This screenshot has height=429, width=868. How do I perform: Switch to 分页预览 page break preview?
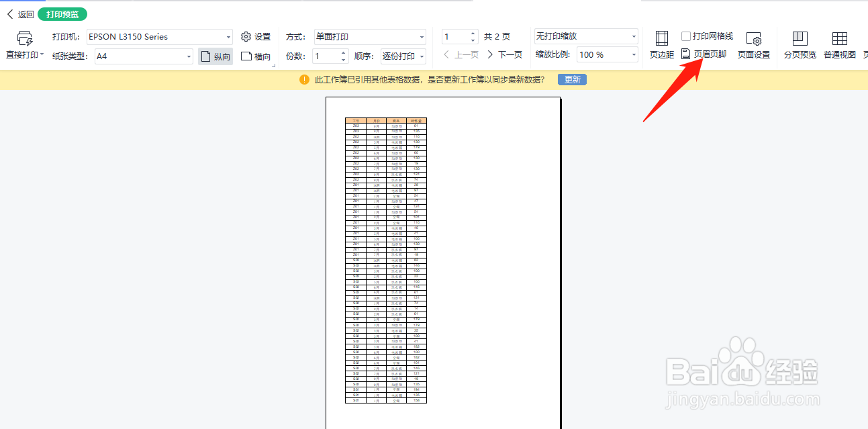800,45
